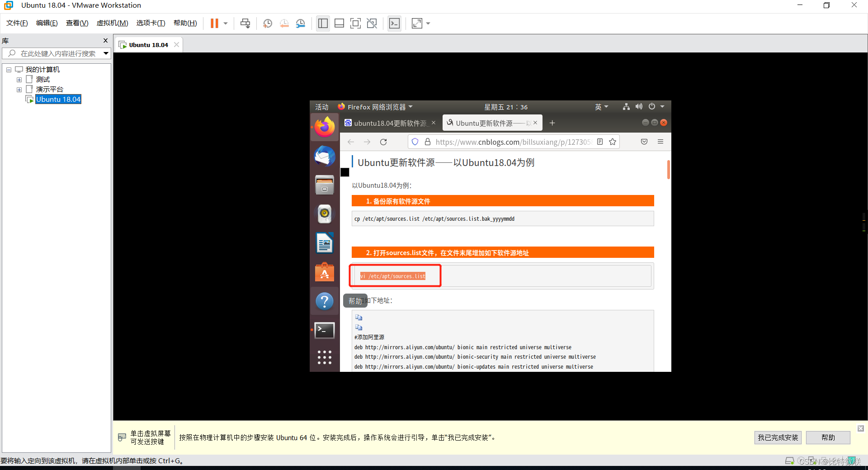Toggle the library panel visibility

323,23
